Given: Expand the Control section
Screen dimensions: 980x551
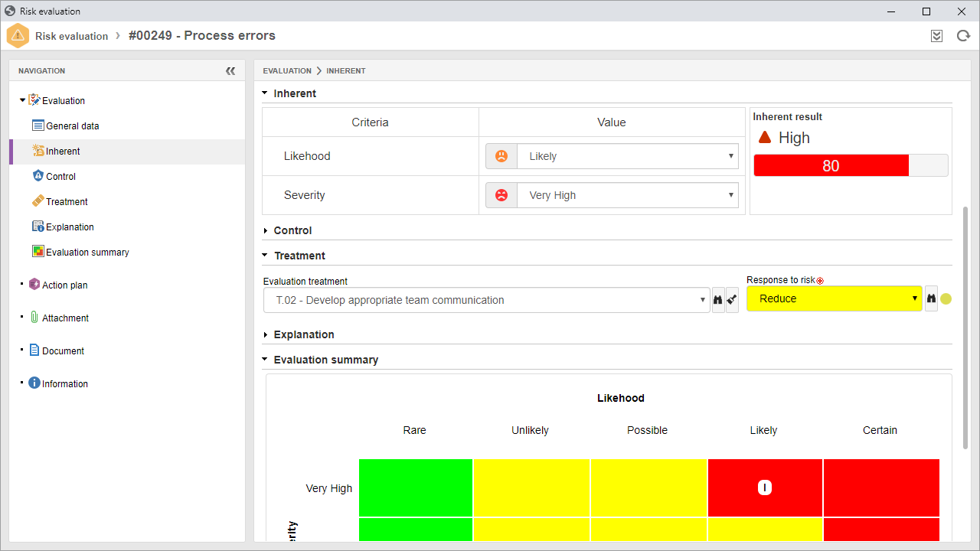Looking at the screenshot, I should pyautogui.click(x=265, y=230).
